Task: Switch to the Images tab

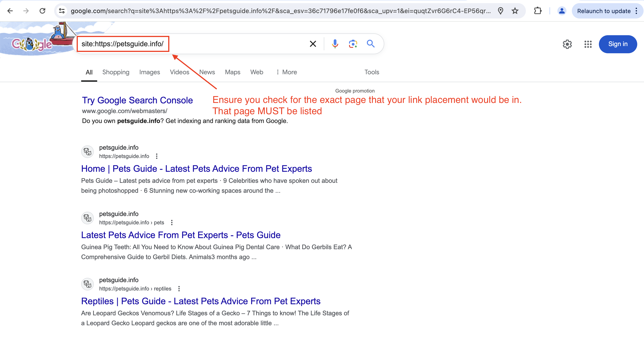Action: tap(149, 72)
